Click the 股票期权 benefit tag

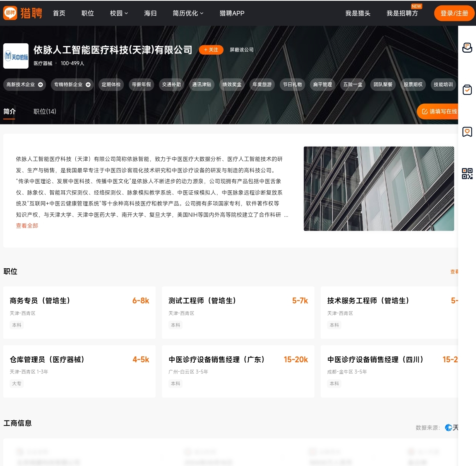coord(413,85)
